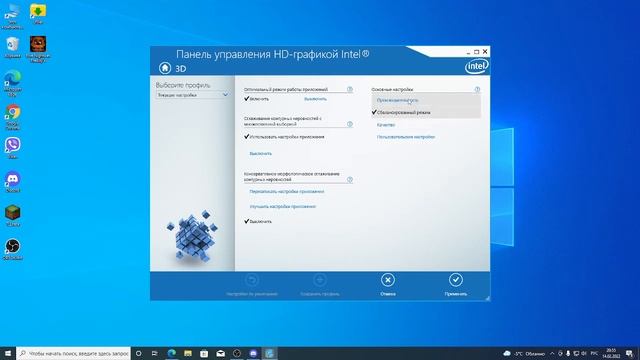Select Производительность basic setting

(397, 100)
